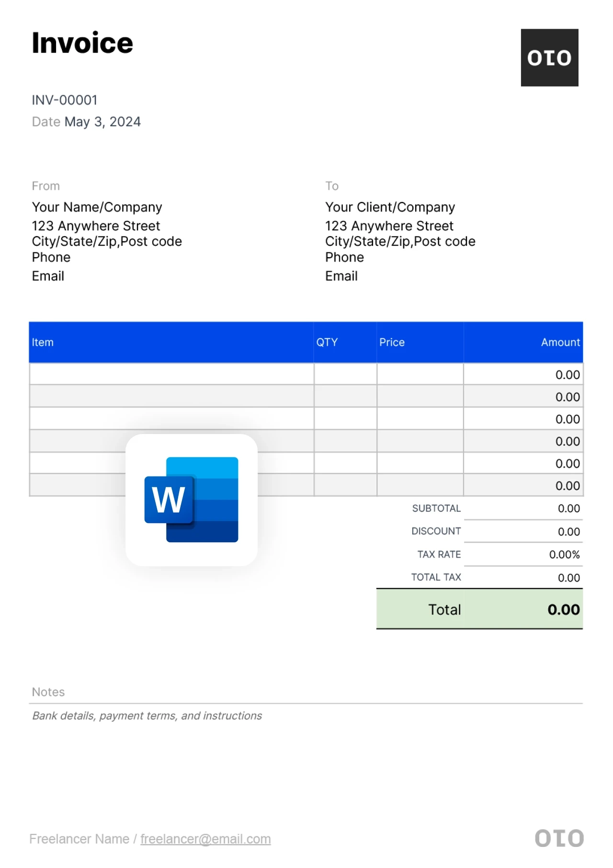The width and height of the screenshot is (613, 868).
Task: Click the gray OTO logo in footer
Action: pos(559,838)
